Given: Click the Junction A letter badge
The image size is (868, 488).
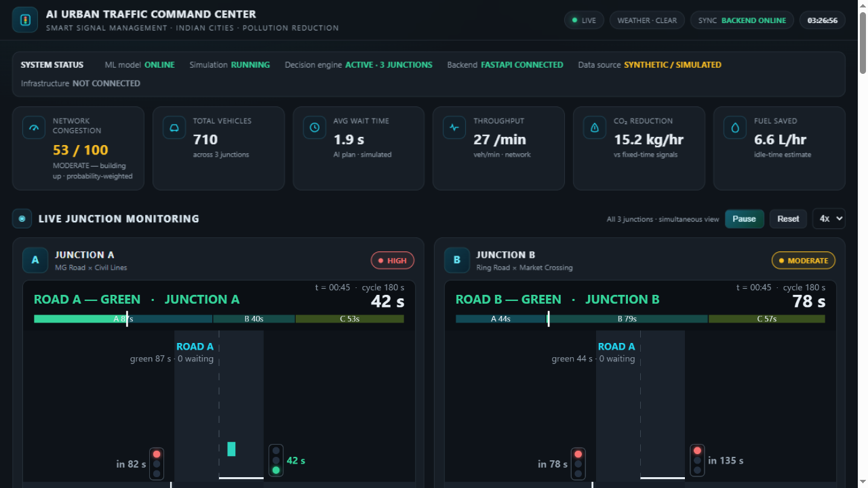Looking at the screenshot, I should (x=35, y=260).
